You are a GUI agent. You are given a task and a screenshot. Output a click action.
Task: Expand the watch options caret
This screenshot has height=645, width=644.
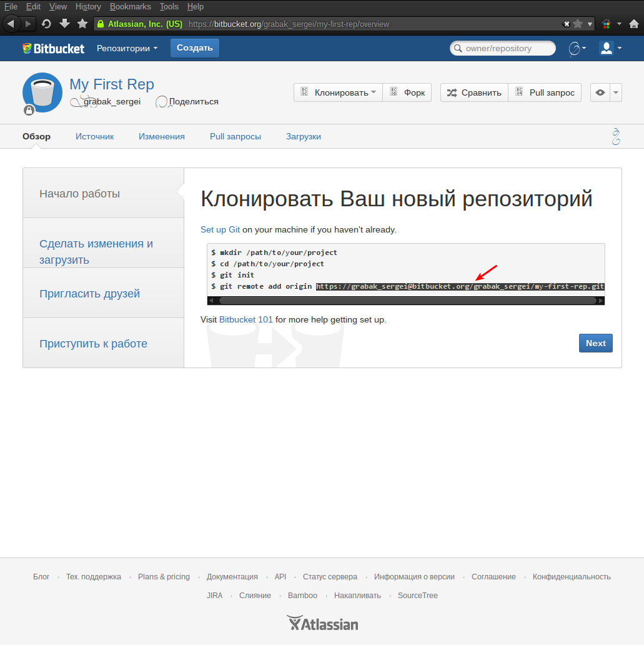(x=617, y=92)
